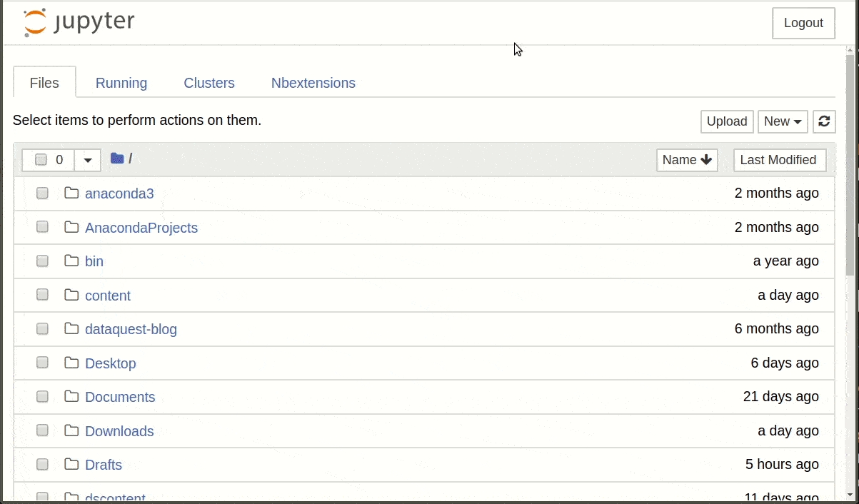The width and height of the screenshot is (859, 504).
Task: Click the folder icon beside Drafts
Action: 71,464
